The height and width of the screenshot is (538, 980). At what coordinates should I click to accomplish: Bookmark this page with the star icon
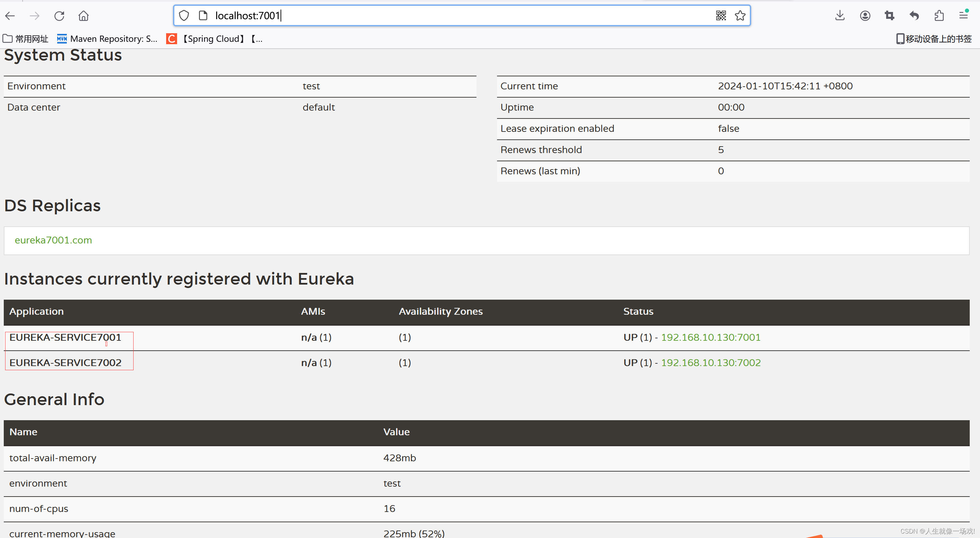pos(740,16)
